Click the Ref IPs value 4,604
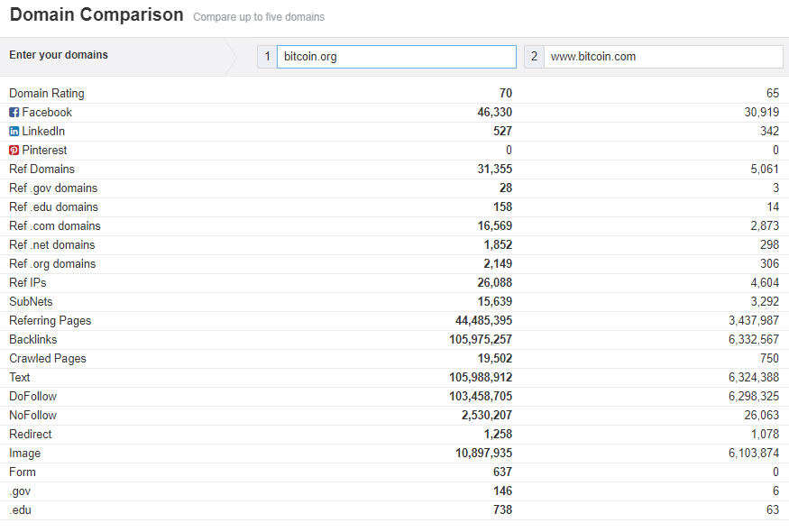The height and width of the screenshot is (532, 789). 765,283
